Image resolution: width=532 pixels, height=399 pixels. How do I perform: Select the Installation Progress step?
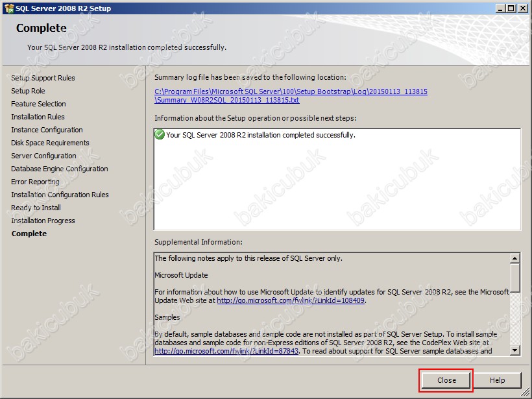pos(43,221)
